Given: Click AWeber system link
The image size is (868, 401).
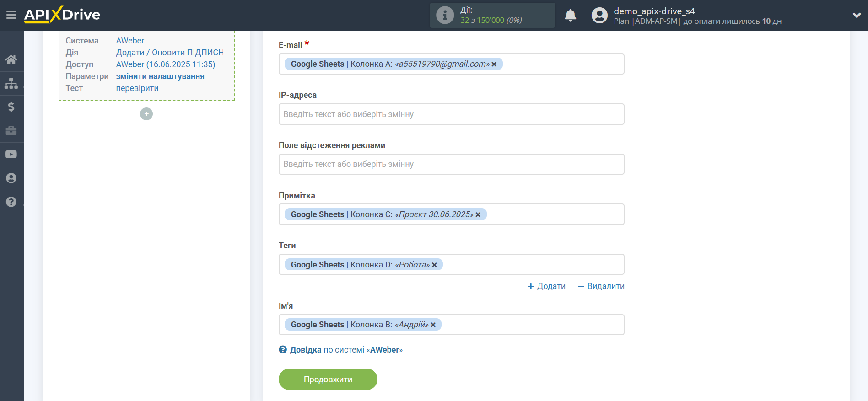Looking at the screenshot, I should coord(130,41).
